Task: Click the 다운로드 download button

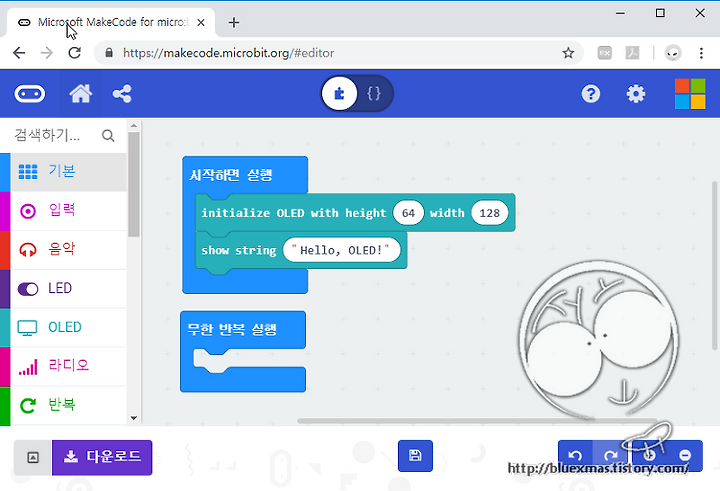Action: (x=102, y=457)
